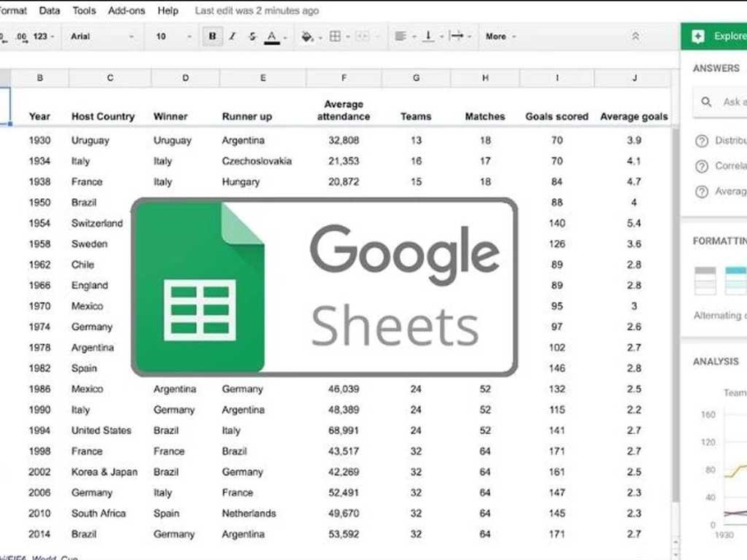Select column H header
Screen dimensions: 747x560
coord(485,77)
